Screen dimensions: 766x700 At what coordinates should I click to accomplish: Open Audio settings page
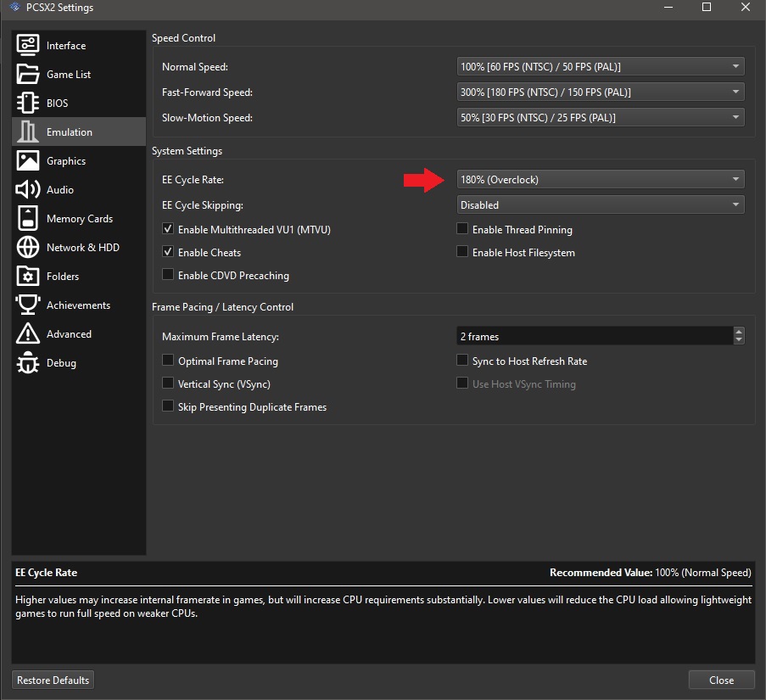79,189
